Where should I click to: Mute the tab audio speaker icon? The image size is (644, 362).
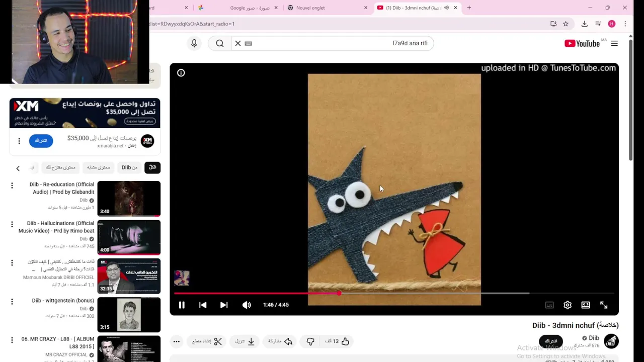coord(446,8)
